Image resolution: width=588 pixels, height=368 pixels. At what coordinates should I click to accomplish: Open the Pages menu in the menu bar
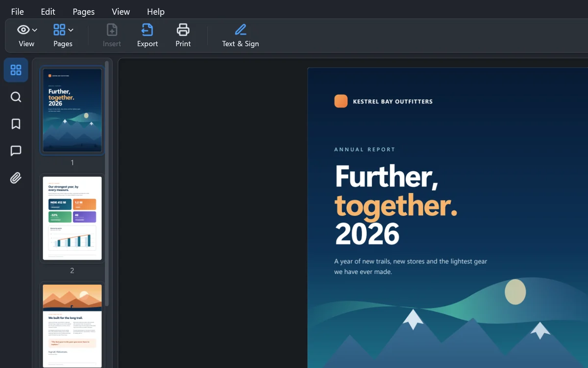tap(84, 12)
